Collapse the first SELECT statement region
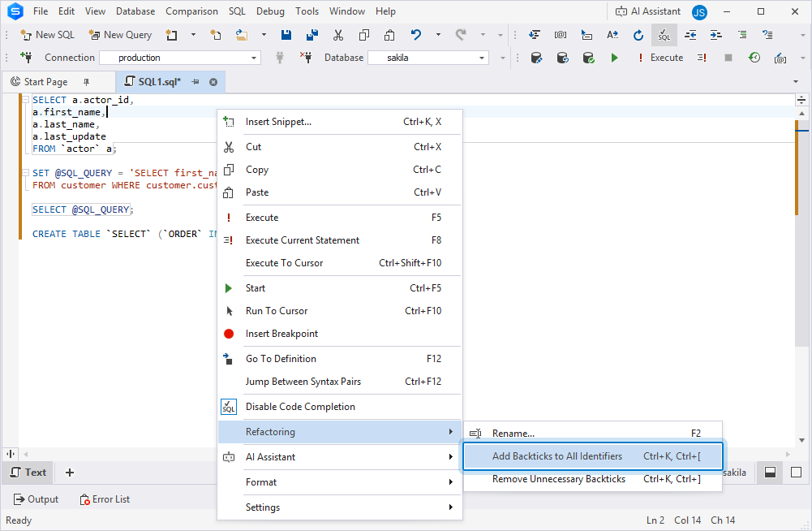 (25, 100)
